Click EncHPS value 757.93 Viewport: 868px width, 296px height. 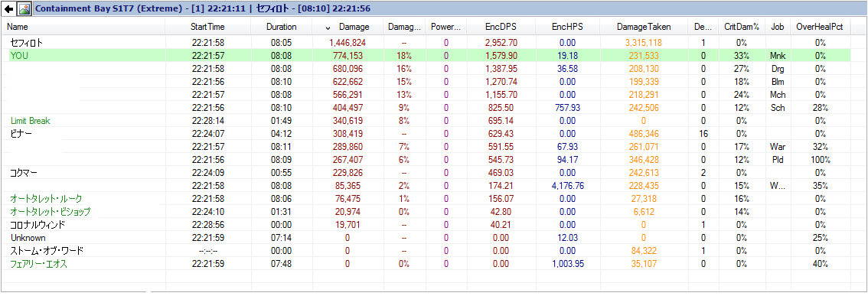(567, 107)
